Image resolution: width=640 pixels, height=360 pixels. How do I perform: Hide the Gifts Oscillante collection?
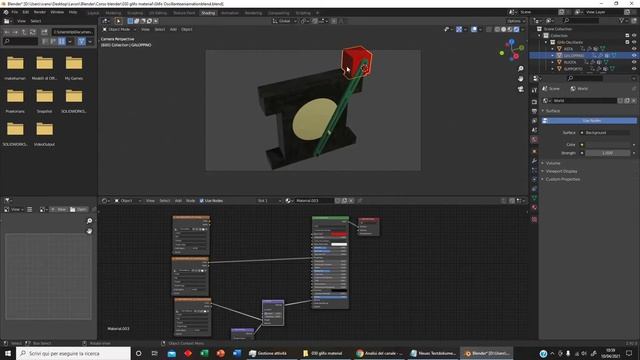tap(634, 42)
